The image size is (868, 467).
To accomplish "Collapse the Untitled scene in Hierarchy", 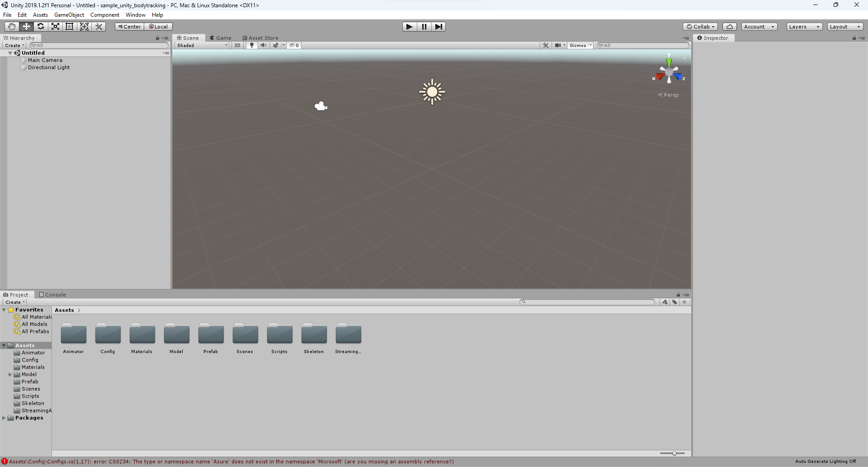I will [10, 53].
